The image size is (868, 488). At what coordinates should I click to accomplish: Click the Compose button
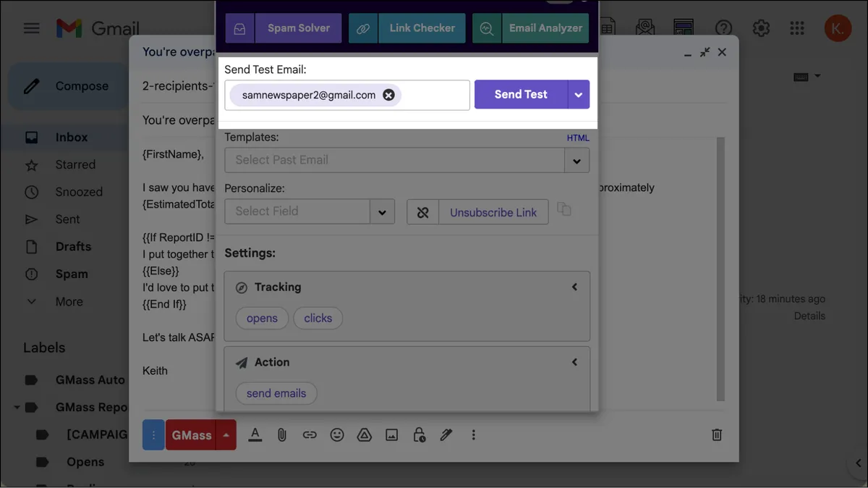click(x=67, y=86)
